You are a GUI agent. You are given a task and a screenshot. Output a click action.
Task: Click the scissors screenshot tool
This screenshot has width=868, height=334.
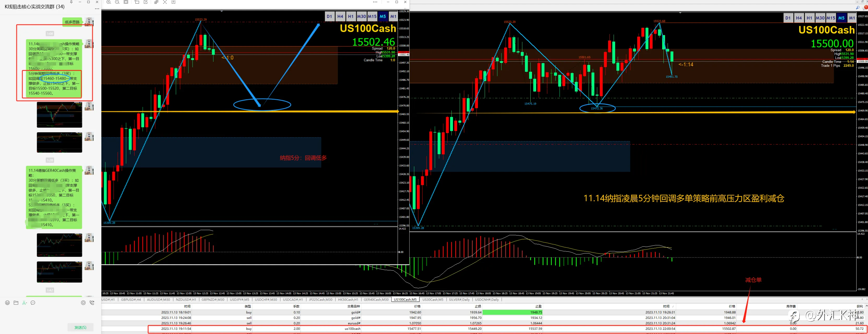(x=24, y=303)
